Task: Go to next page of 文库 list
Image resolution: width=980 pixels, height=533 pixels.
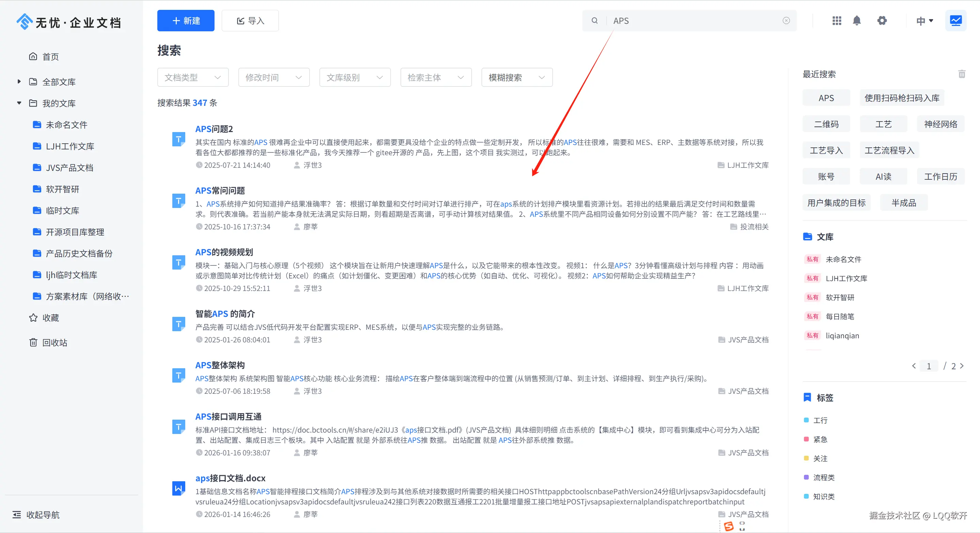Action: pyautogui.click(x=962, y=366)
